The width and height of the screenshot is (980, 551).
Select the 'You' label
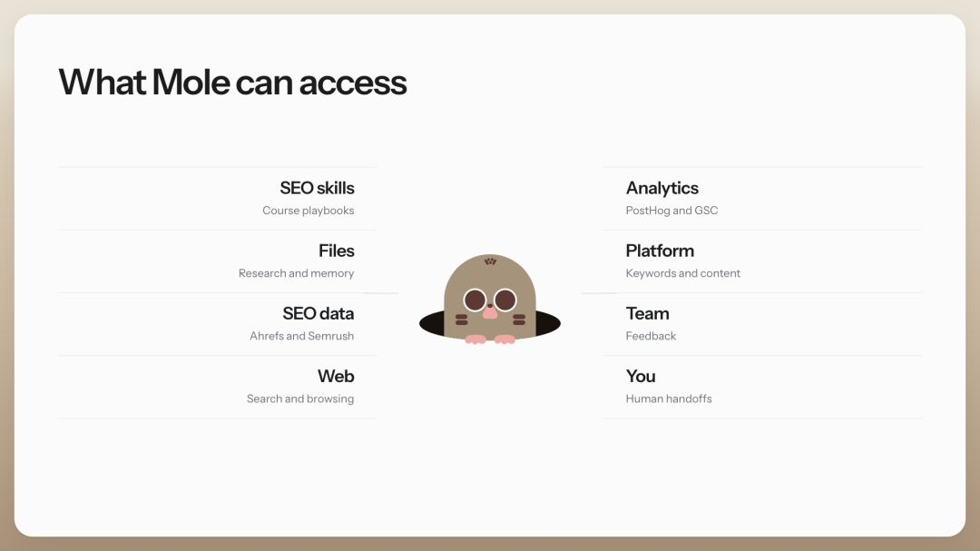641,376
